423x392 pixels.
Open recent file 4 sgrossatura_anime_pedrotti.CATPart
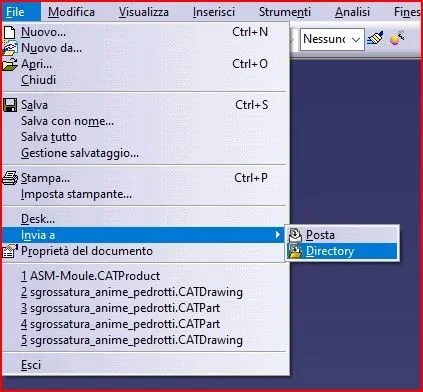click(x=144, y=324)
